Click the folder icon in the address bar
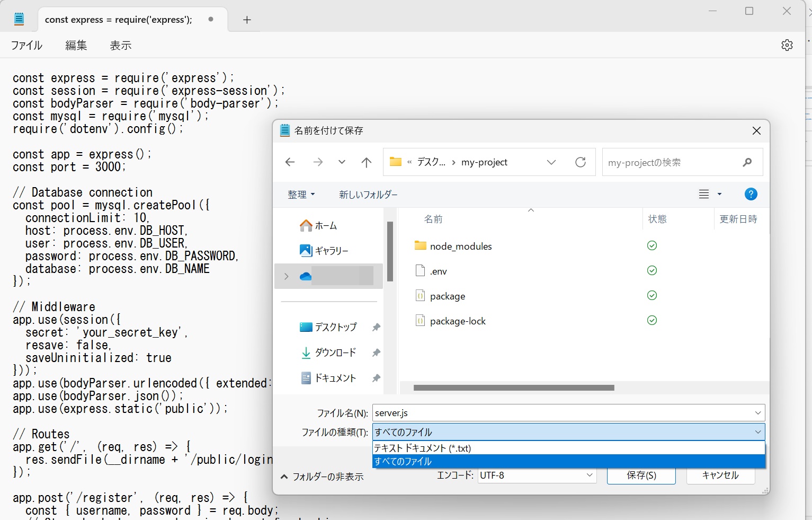 pos(396,162)
